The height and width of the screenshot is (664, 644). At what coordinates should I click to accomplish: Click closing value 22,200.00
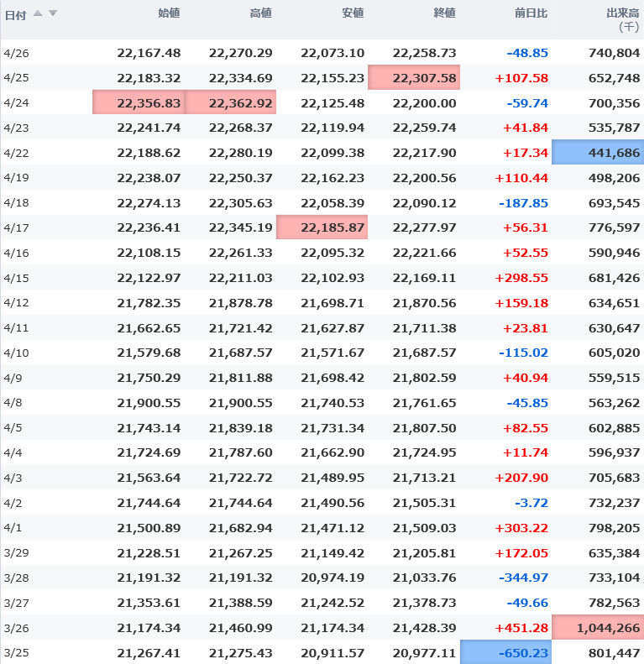pos(425,103)
